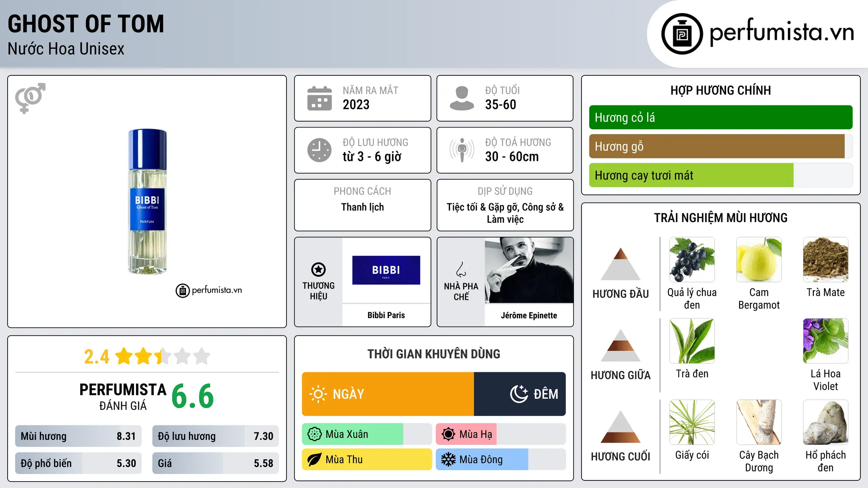The width and height of the screenshot is (868, 488).
Task: Click the Mùa Hạ season bar
Action: pyautogui.click(x=501, y=434)
